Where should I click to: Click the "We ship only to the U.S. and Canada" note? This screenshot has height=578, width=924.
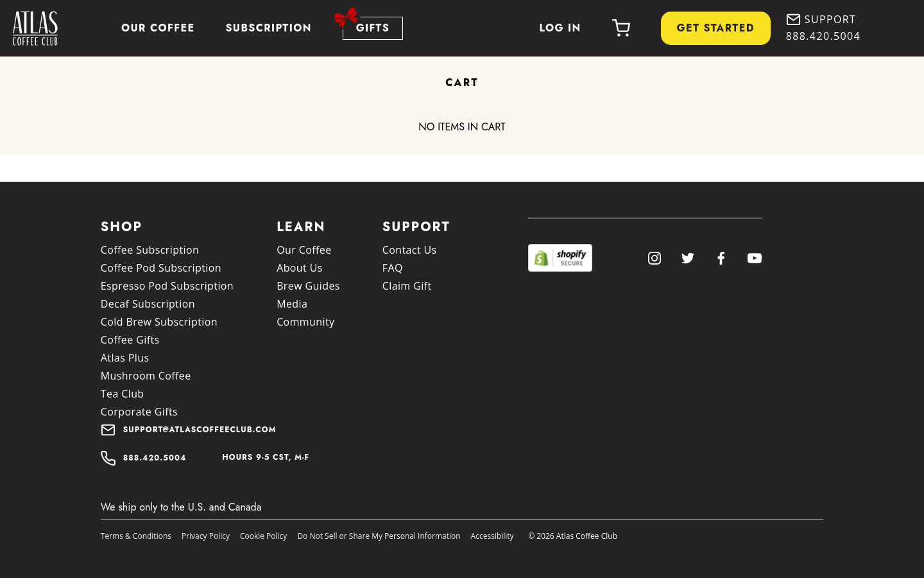(181, 507)
